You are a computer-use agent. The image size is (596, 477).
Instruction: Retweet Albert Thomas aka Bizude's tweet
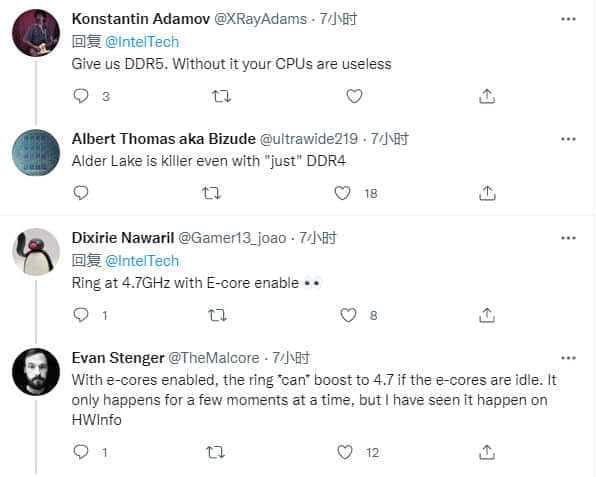click(211, 193)
